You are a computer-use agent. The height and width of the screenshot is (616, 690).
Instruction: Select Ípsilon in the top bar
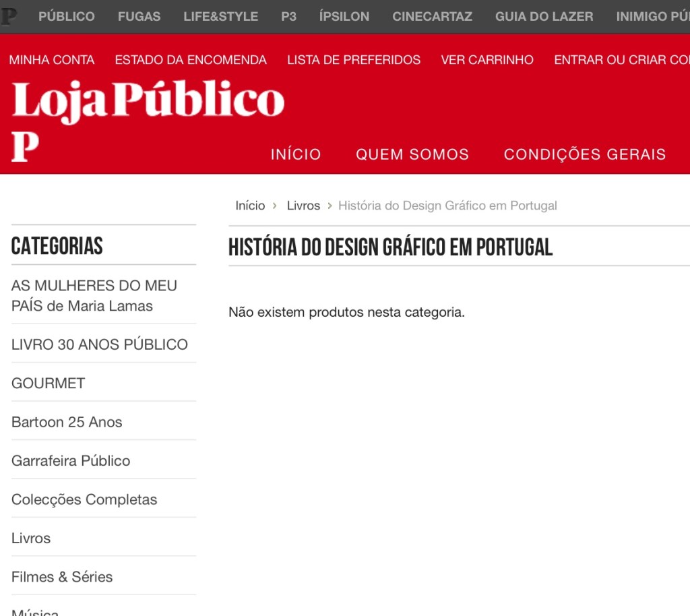pos(344,16)
